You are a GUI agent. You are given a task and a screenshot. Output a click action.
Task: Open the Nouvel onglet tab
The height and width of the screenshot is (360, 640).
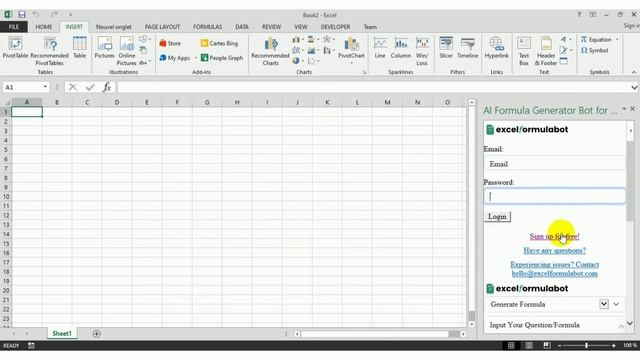[x=113, y=27]
